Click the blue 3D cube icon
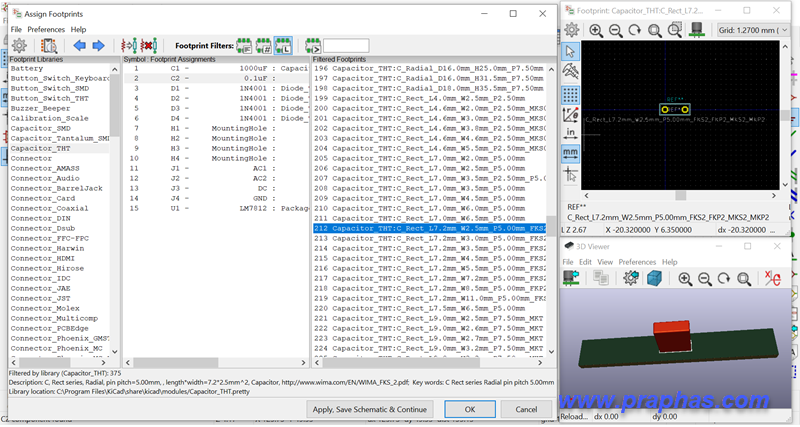Viewport: 800px width, 427px height. 654,279
